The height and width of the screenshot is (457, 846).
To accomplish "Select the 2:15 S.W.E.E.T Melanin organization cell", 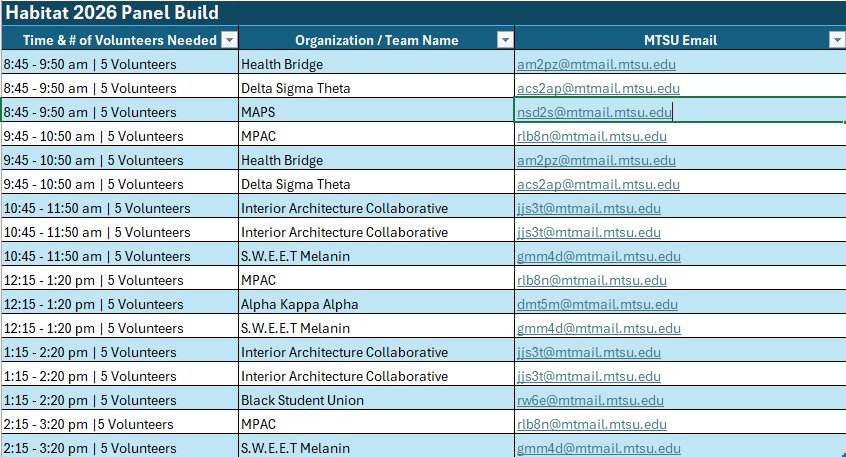I will tap(377, 447).
